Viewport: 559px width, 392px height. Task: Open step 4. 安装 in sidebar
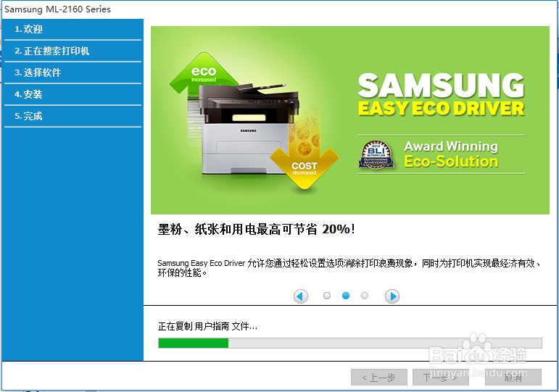tap(73, 94)
